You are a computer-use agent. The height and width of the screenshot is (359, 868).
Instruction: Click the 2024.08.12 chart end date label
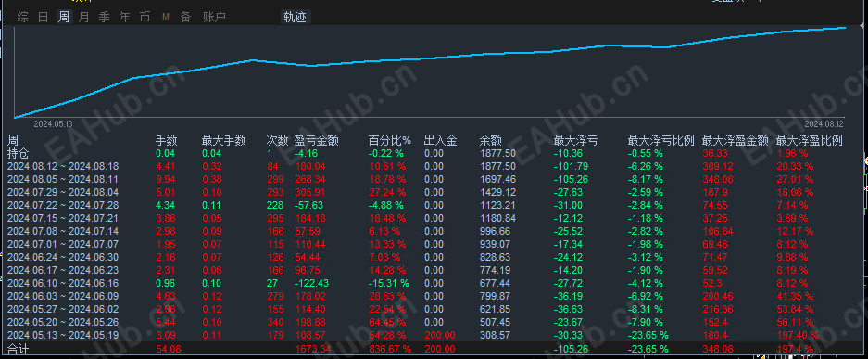[x=824, y=124]
